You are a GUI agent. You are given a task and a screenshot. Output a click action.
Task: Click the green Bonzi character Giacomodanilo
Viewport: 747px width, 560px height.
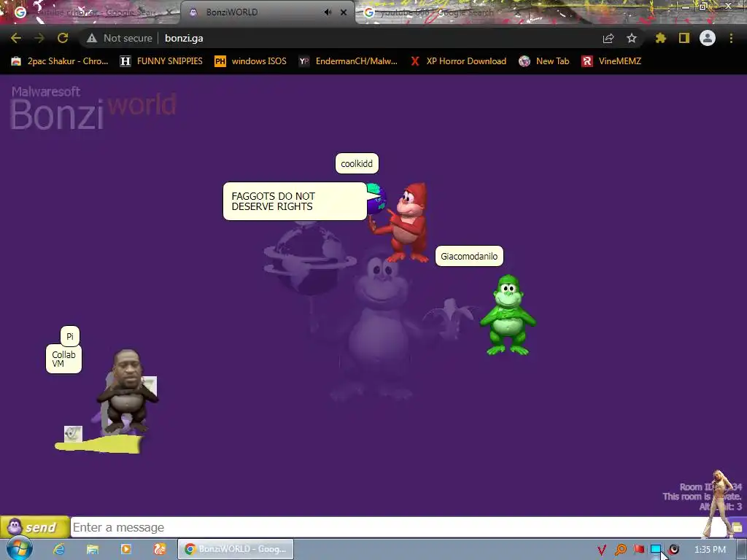[508, 315]
